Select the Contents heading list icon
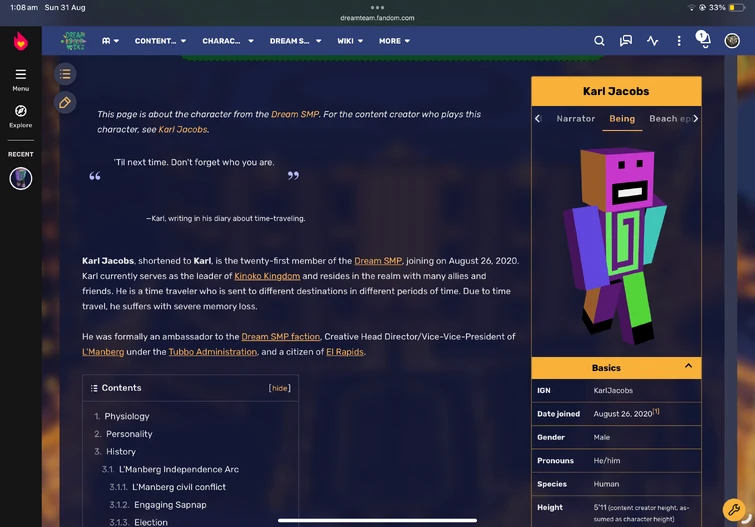Image resolution: width=755 pixels, height=527 pixels. [94, 388]
